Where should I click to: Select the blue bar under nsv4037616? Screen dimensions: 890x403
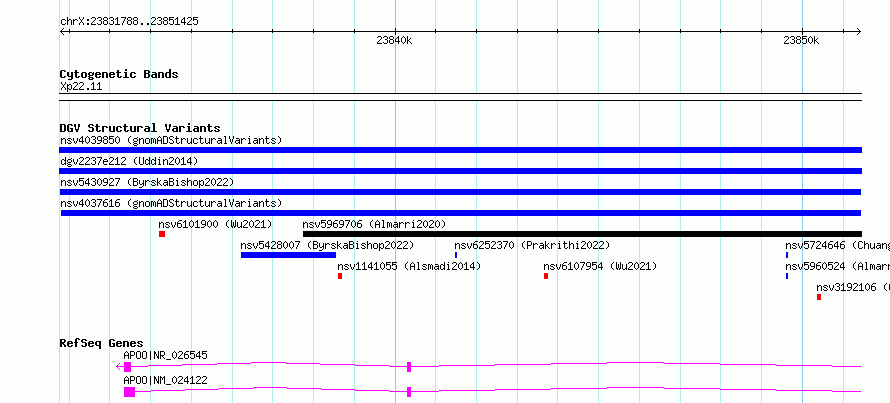461,213
